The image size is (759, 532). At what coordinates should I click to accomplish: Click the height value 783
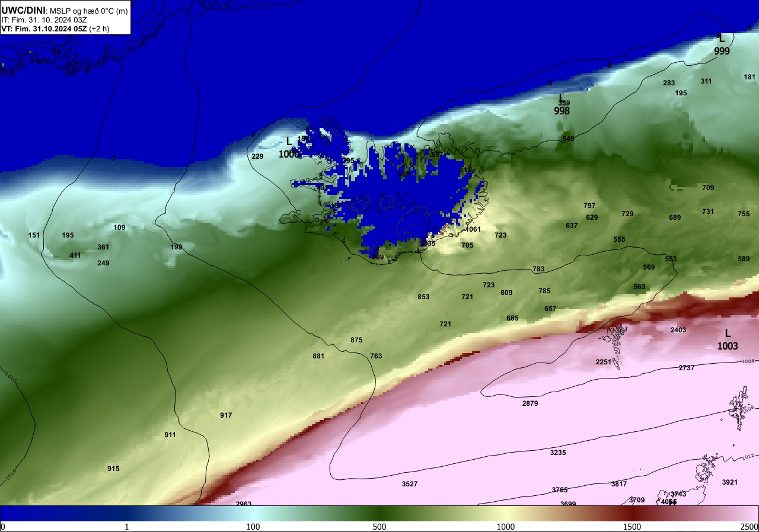click(x=538, y=269)
